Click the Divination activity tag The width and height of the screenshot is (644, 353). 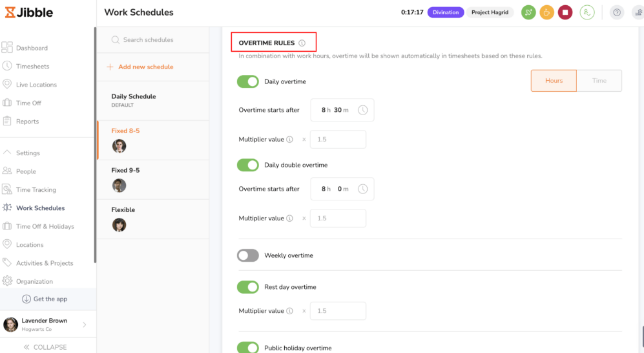pos(446,12)
